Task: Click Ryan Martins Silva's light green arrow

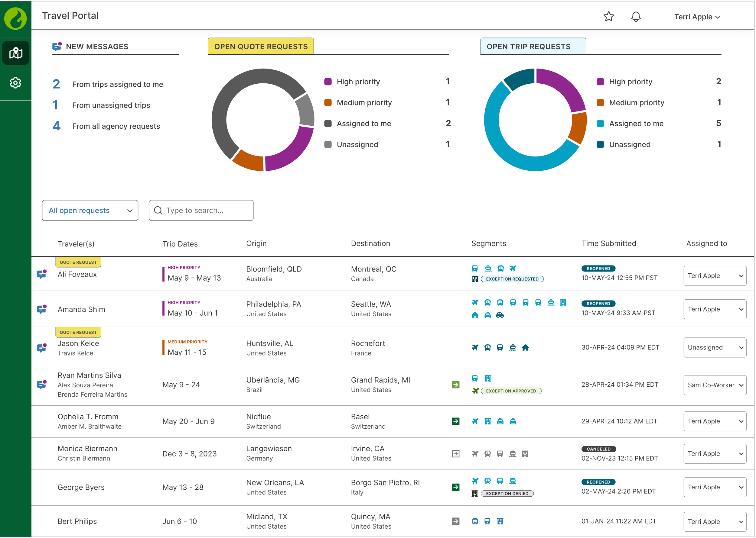Action: tap(456, 385)
